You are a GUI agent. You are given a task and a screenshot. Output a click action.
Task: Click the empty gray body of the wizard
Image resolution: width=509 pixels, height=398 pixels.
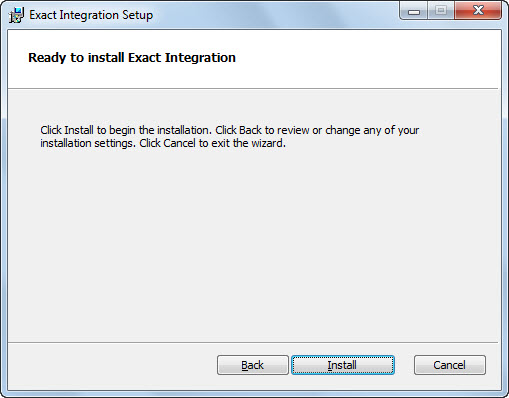point(253,243)
